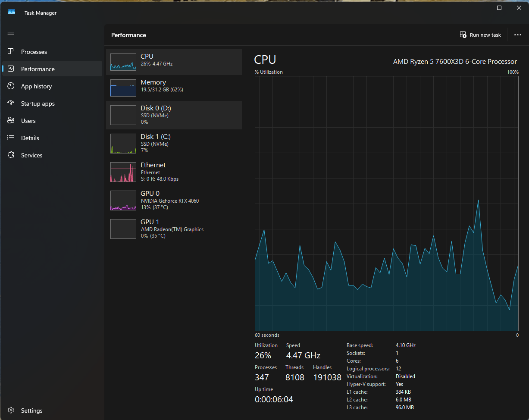Click the Performance pulse icon in sidebar

[11, 69]
